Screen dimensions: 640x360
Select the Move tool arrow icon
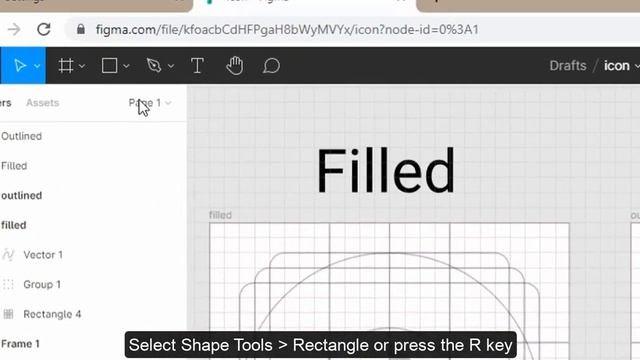(20, 65)
